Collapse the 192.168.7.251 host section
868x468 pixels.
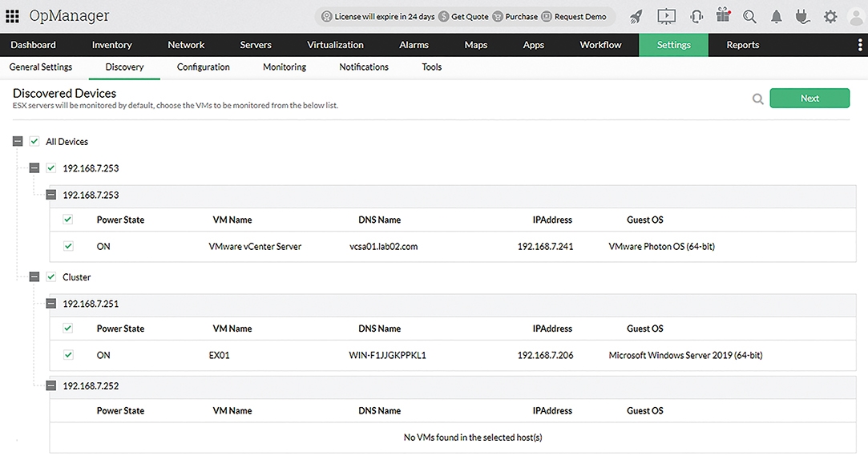51,303
